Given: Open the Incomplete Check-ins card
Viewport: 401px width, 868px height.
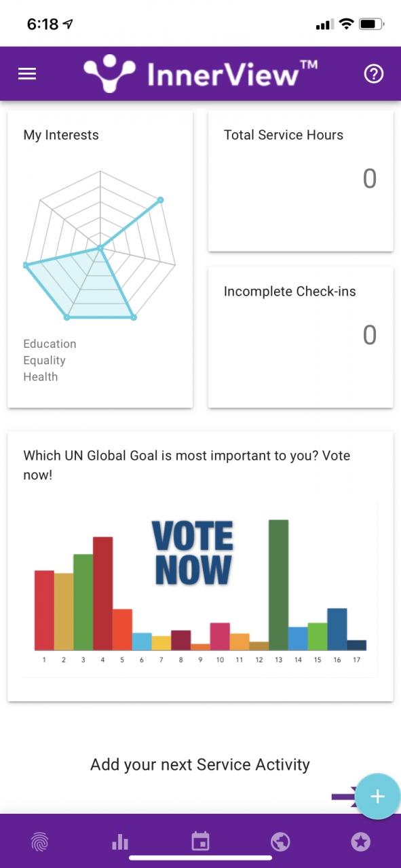Looking at the screenshot, I should 301,338.
